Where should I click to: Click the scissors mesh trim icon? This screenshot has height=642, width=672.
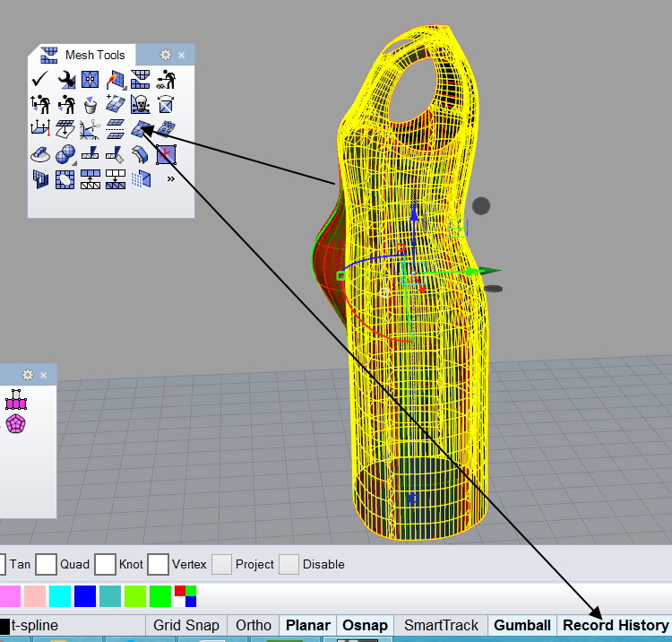click(x=90, y=130)
